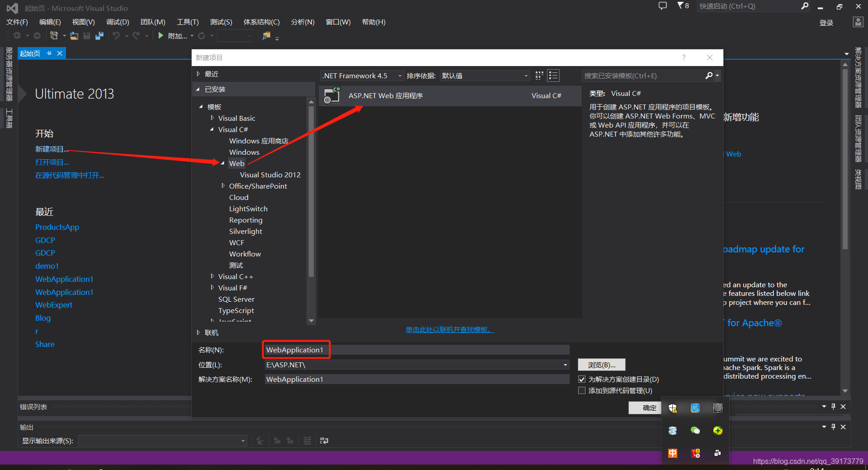Open the 在源代码管理中打开... link
The width and height of the screenshot is (868, 470).
[70, 176]
